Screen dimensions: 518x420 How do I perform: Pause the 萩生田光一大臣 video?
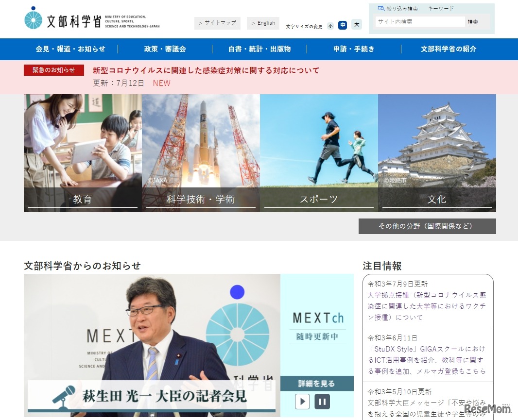(x=322, y=402)
